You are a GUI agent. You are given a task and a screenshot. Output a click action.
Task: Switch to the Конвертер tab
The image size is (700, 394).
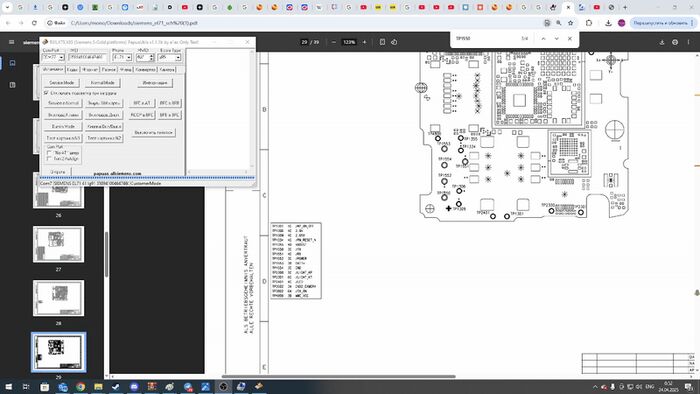(x=146, y=70)
